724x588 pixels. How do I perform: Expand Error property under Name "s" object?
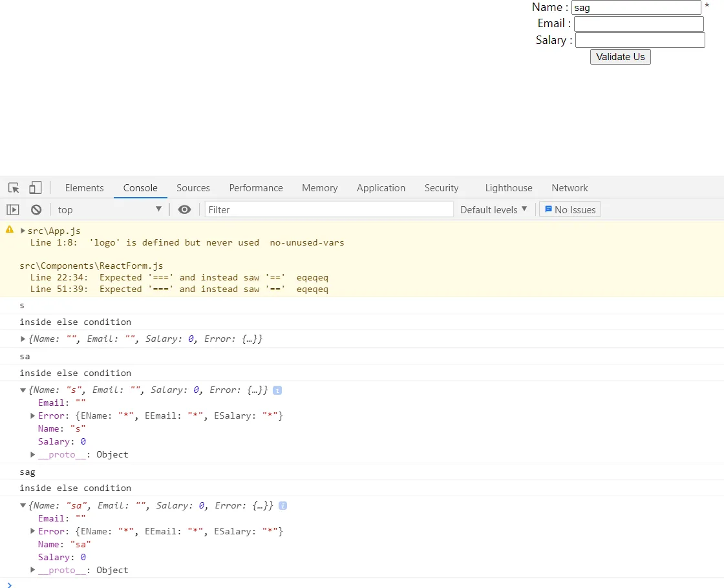pos(32,416)
